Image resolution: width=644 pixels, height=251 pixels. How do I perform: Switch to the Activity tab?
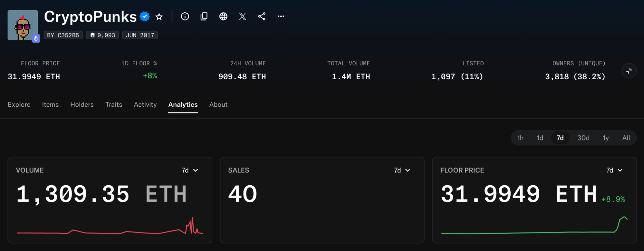coord(145,105)
